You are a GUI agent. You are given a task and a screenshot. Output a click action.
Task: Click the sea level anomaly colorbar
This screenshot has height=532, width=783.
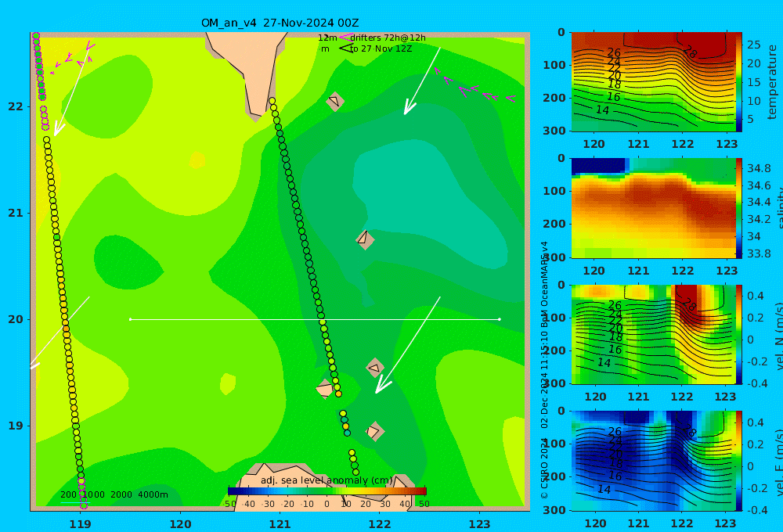[x=327, y=491]
